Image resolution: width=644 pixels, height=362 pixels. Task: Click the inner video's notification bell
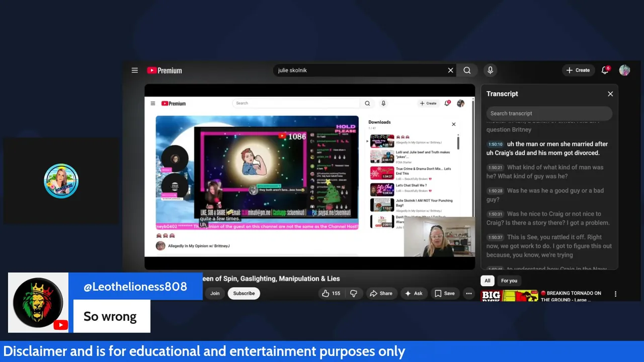pos(447,103)
